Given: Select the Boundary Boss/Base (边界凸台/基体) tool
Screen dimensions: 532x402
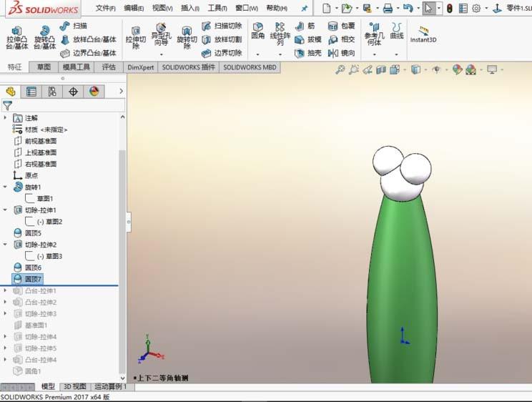Looking at the screenshot, I should [89, 53].
